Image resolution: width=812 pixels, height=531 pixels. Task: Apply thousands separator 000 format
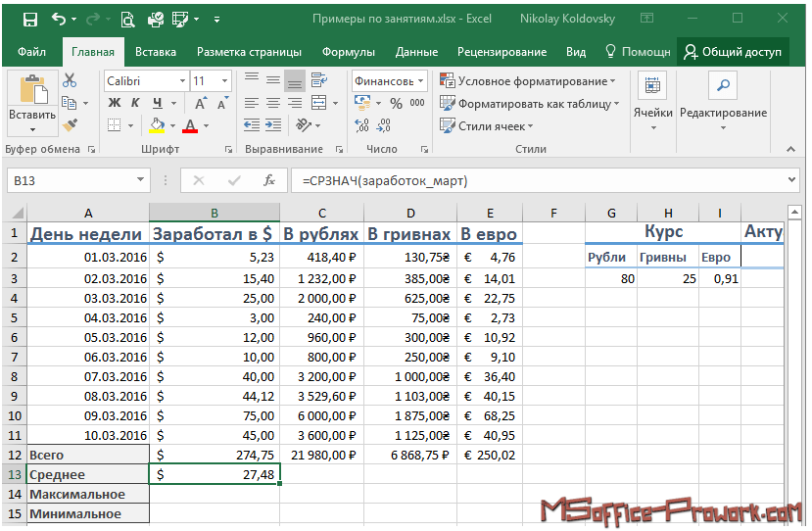pyautogui.click(x=417, y=103)
